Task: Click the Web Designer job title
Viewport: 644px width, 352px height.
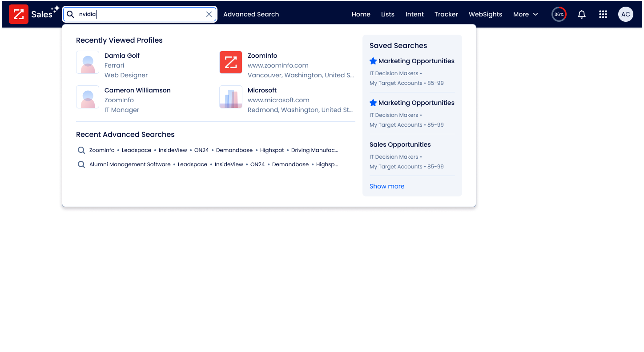Action: tap(126, 75)
